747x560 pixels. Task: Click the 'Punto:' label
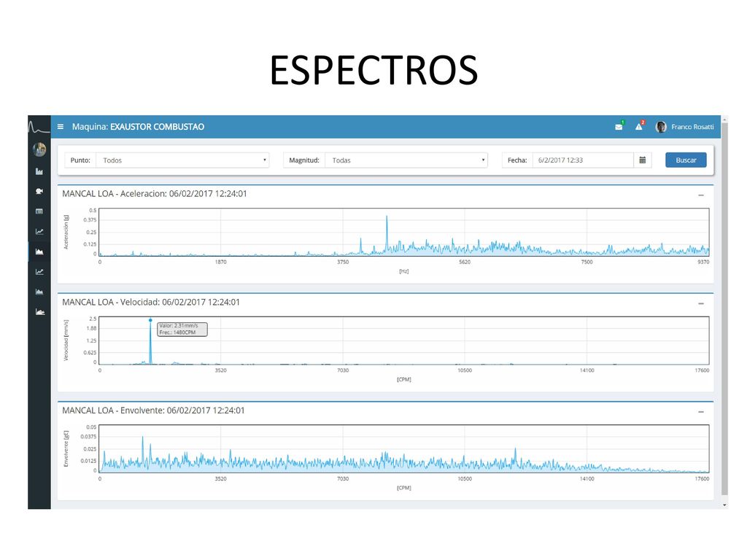80,160
